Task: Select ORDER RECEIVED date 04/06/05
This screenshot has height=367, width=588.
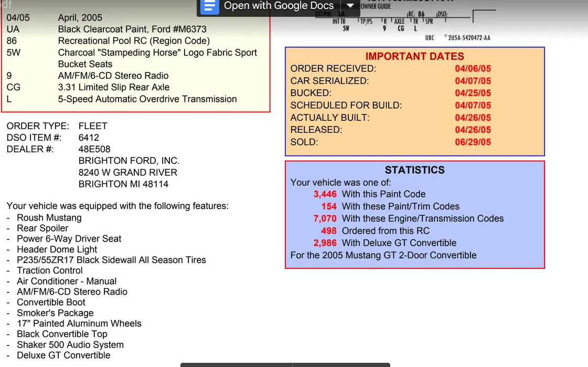Action: point(473,69)
